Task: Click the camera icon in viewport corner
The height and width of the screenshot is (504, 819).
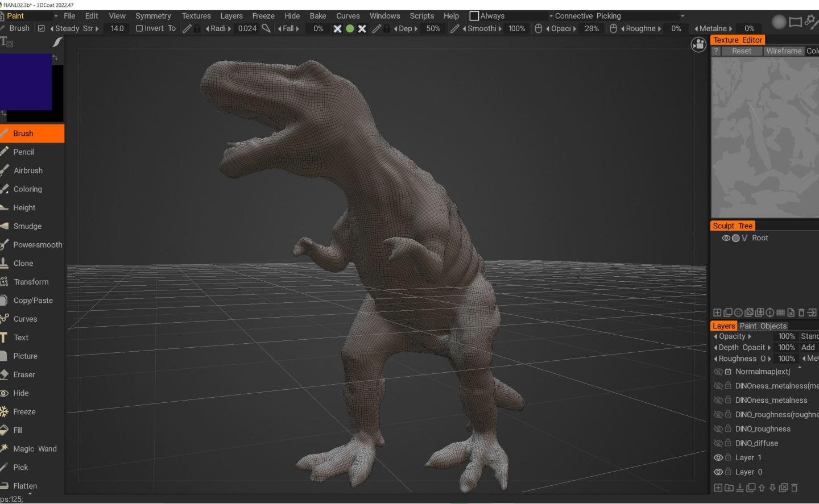Action: pos(698,44)
